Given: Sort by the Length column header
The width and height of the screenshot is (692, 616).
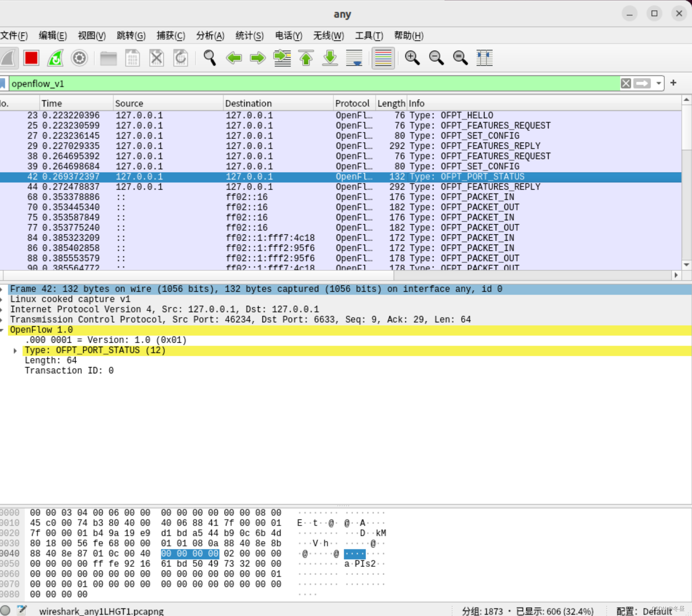Looking at the screenshot, I should 391,103.
